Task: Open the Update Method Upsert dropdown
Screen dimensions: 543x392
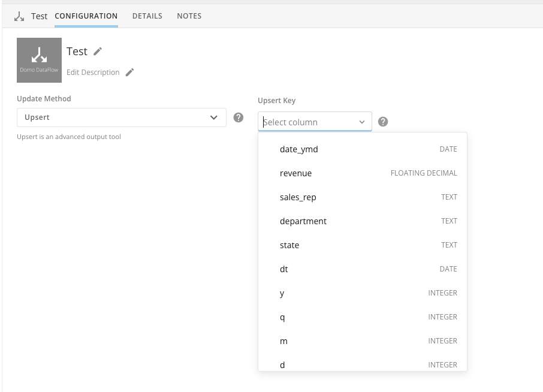Action: pyautogui.click(x=122, y=117)
